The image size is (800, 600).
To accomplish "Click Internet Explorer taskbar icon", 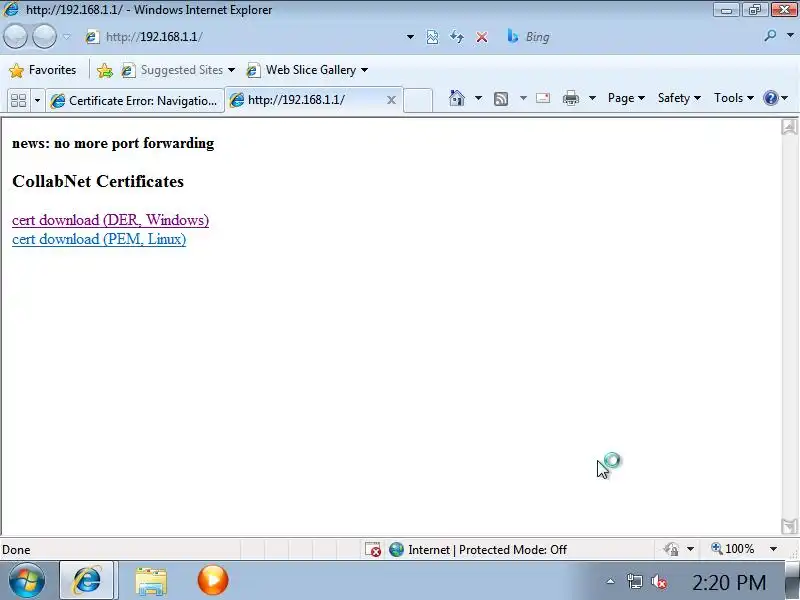I will coord(87,580).
